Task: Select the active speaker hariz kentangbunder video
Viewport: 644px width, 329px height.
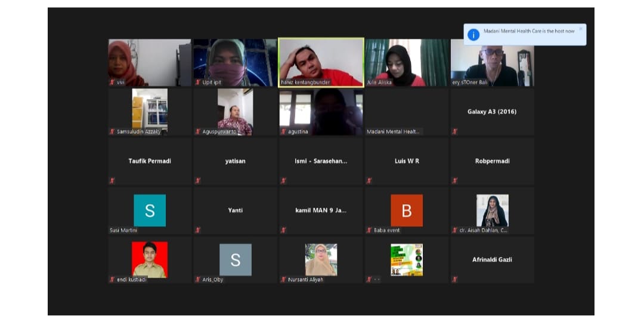Action: 321,62
